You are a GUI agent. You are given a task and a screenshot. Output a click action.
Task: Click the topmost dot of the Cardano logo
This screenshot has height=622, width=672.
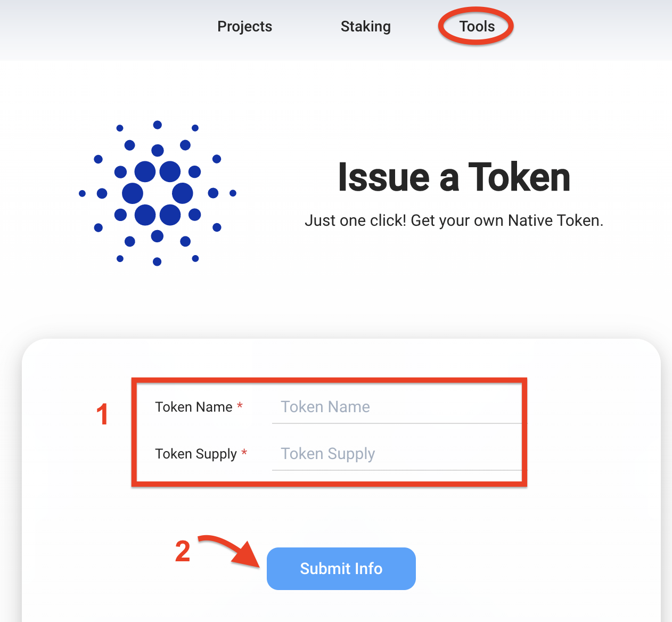coord(158,125)
